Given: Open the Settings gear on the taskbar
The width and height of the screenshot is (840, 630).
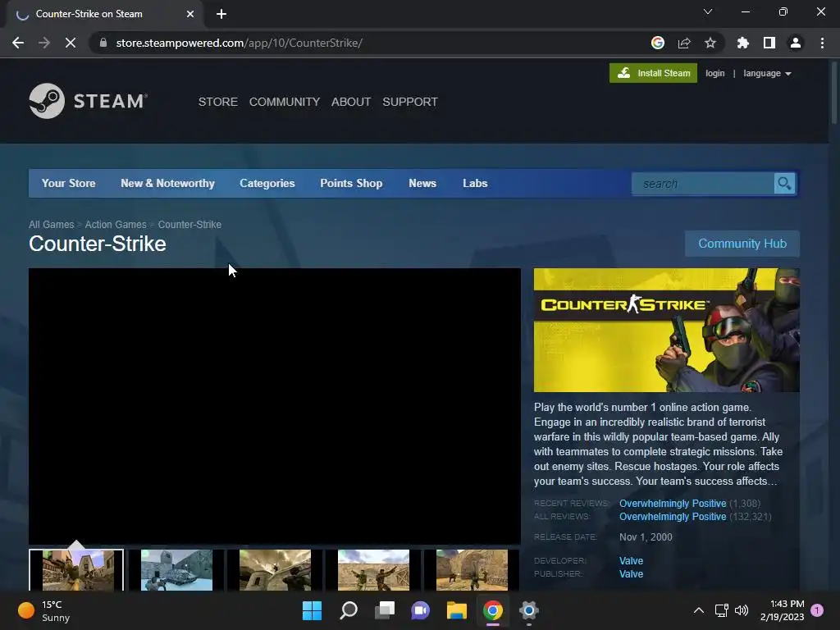Looking at the screenshot, I should tap(529, 610).
